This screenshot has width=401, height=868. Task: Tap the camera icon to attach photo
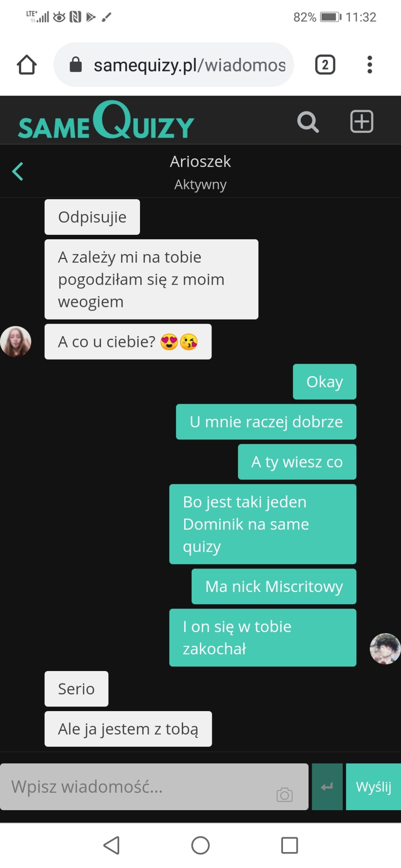pyautogui.click(x=284, y=794)
